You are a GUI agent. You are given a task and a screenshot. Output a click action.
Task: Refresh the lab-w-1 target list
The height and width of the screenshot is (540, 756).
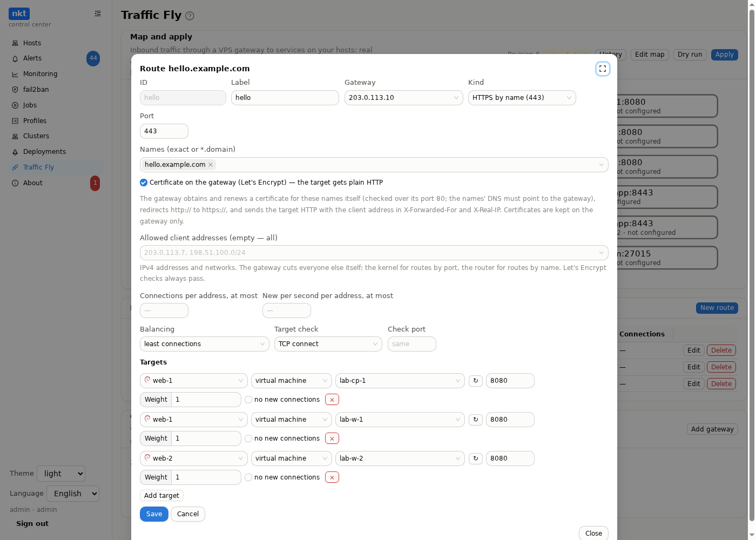click(x=476, y=420)
